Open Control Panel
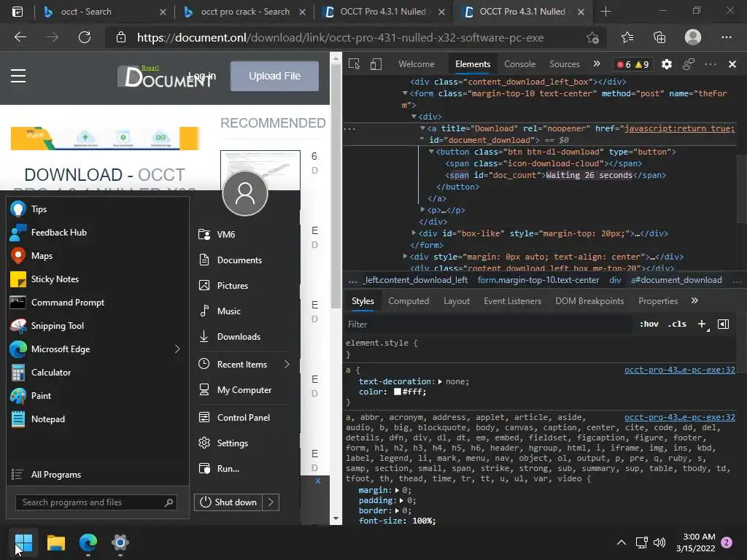Viewport: 747px width, 560px height. click(243, 418)
